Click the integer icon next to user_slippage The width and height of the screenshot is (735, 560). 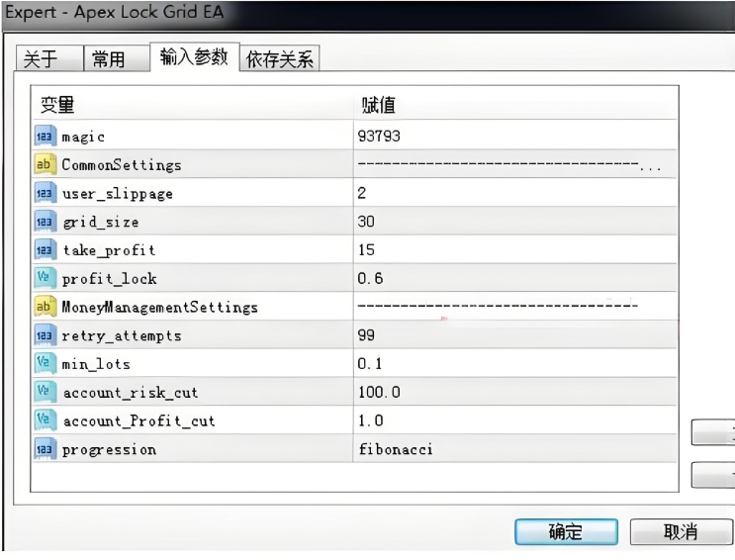(x=46, y=193)
